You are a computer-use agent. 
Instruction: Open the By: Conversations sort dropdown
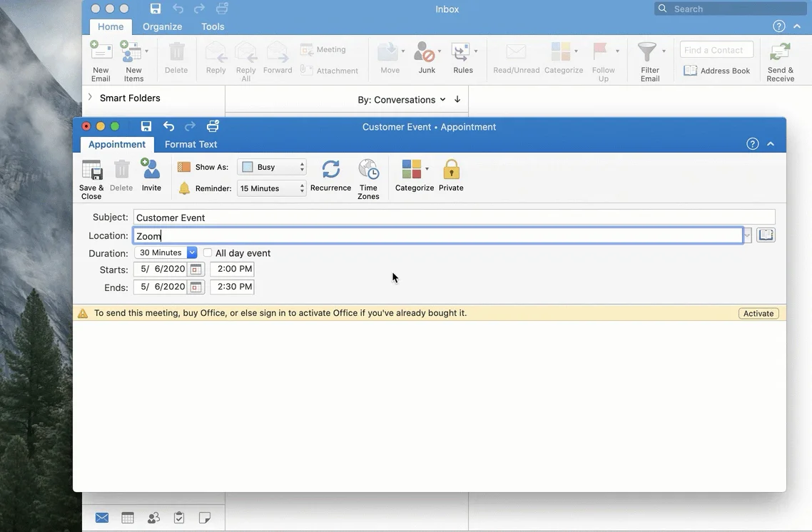pyautogui.click(x=401, y=99)
